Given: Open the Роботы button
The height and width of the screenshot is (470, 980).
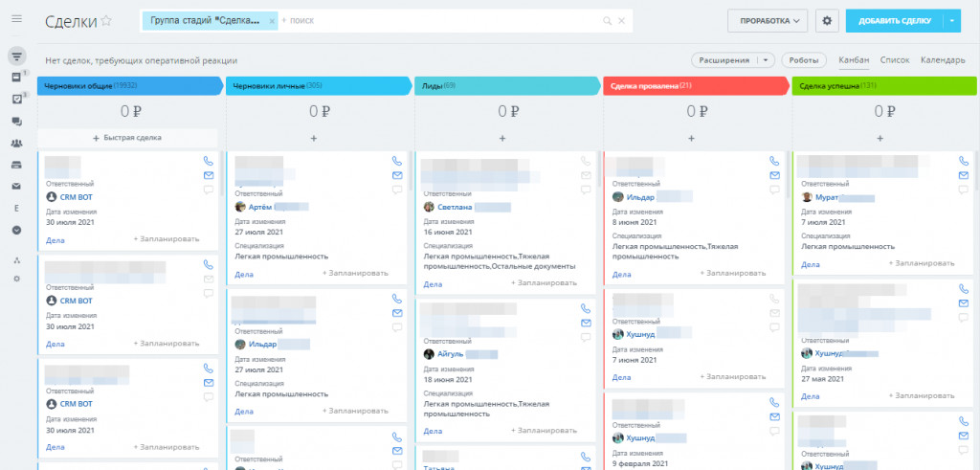Looking at the screenshot, I should pyautogui.click(x=804, y=60).
